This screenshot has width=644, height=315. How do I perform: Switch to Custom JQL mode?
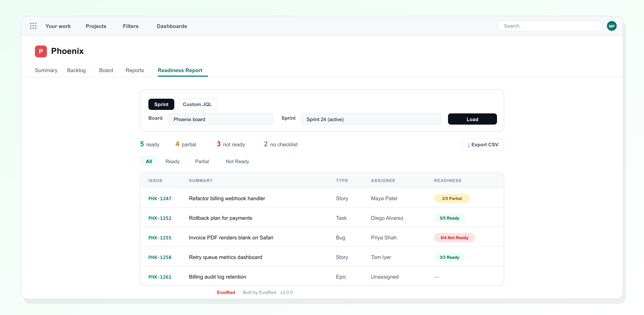(197, 104)
